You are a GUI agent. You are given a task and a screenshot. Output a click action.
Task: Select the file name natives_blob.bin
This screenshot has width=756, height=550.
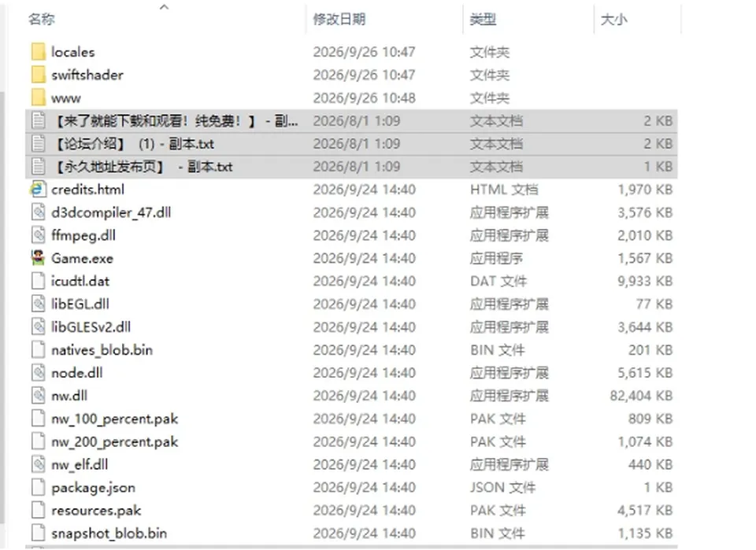click(102, 350)
